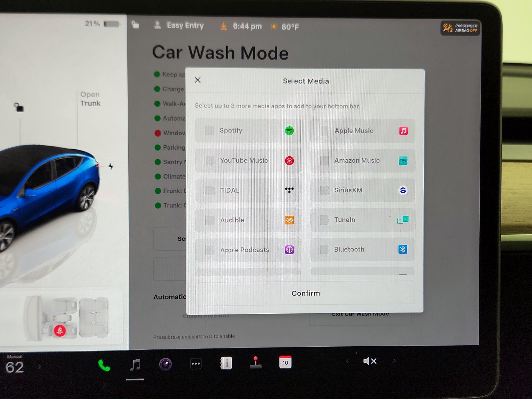Open the Easy Entry profile menu
Image resolution: width=532 pixels, height=399 pixels.
pos(185,26)
